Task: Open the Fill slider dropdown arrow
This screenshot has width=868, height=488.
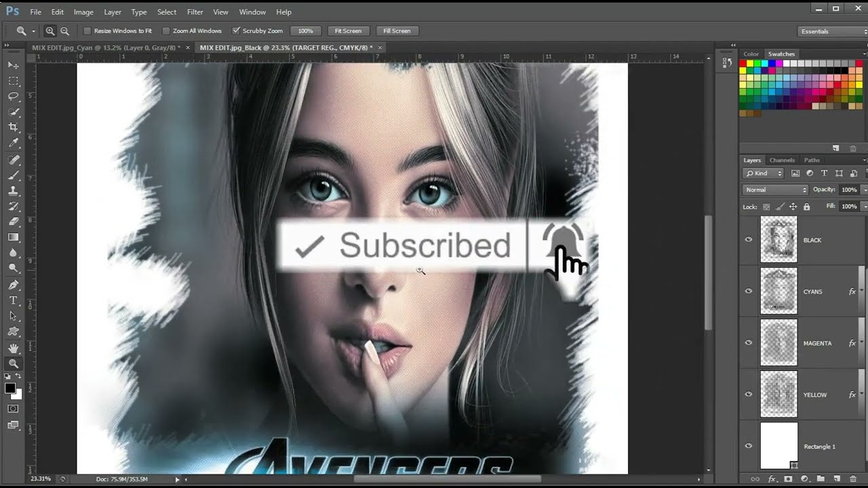Action: point(865,206)
